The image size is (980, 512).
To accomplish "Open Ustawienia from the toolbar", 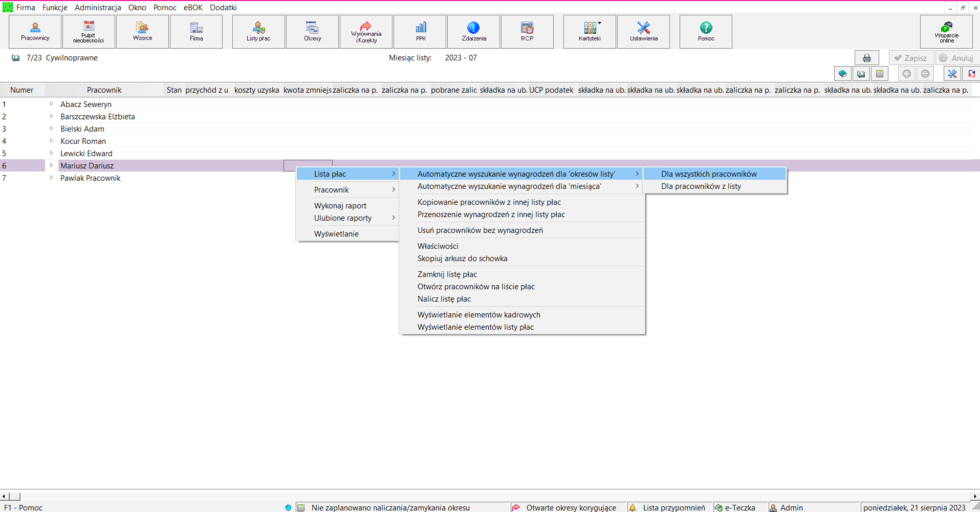I will point(644,32).
